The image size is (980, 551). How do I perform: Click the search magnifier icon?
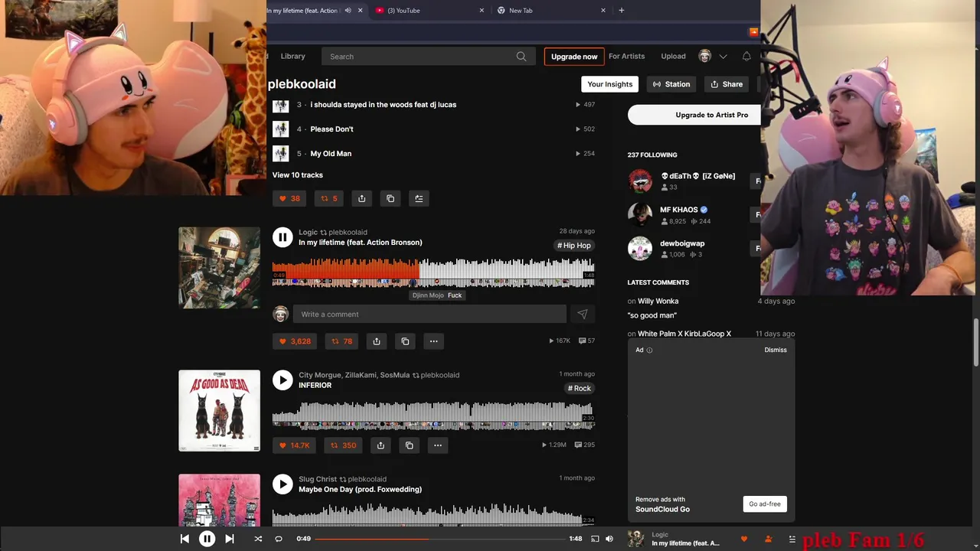(x=521, y=56)
